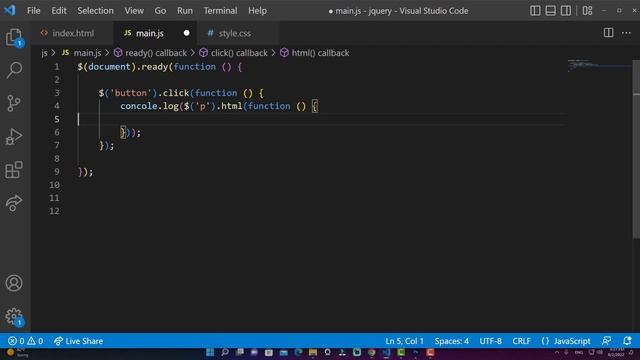Open the Accounts menu icon

pyautogui.click(x=14, y=283)
